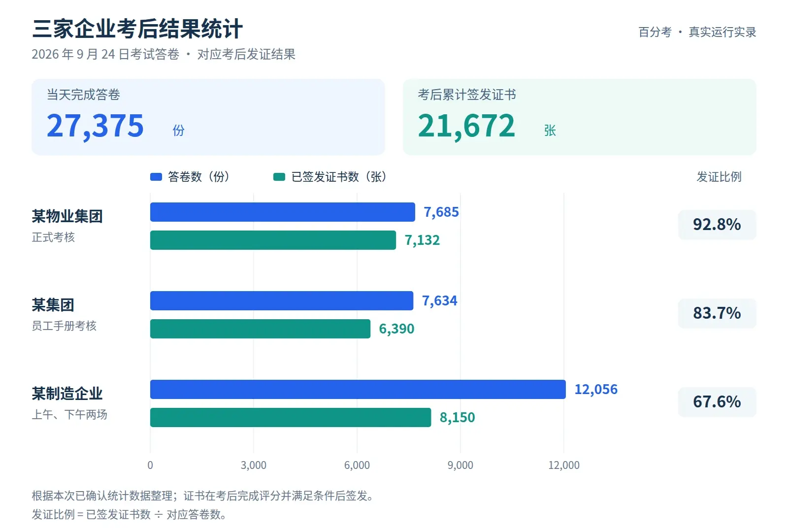The width and height of the screenshot is (788, 532).
Task: Click the blue 答卷数 legend swatch
Action: click(x=156, y=177)
